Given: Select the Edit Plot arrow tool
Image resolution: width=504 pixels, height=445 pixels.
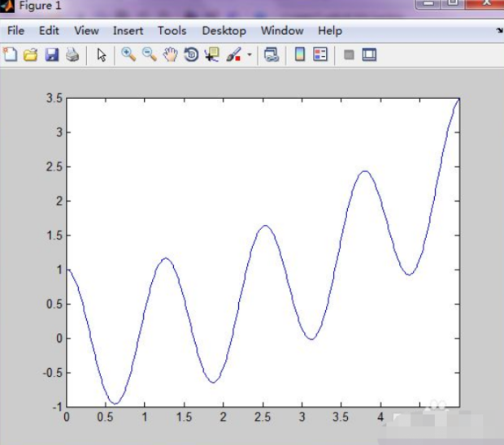Looking at the screenshot, I should point(102,55).
